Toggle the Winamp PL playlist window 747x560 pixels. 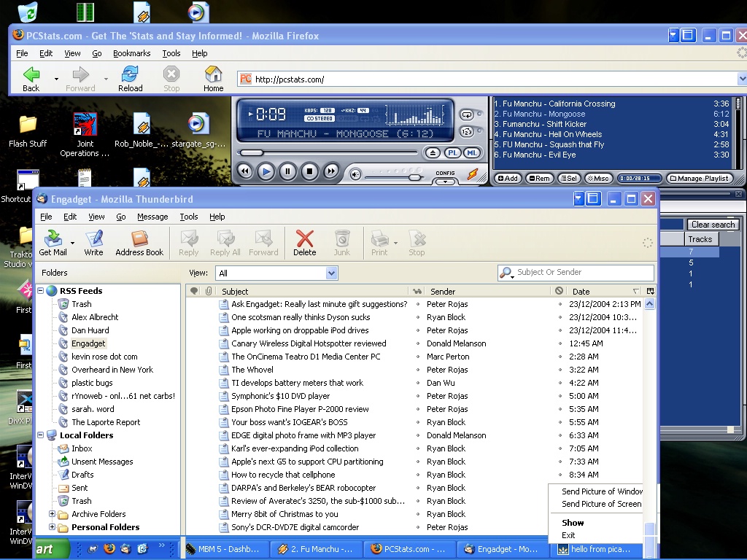coord(452,153)
